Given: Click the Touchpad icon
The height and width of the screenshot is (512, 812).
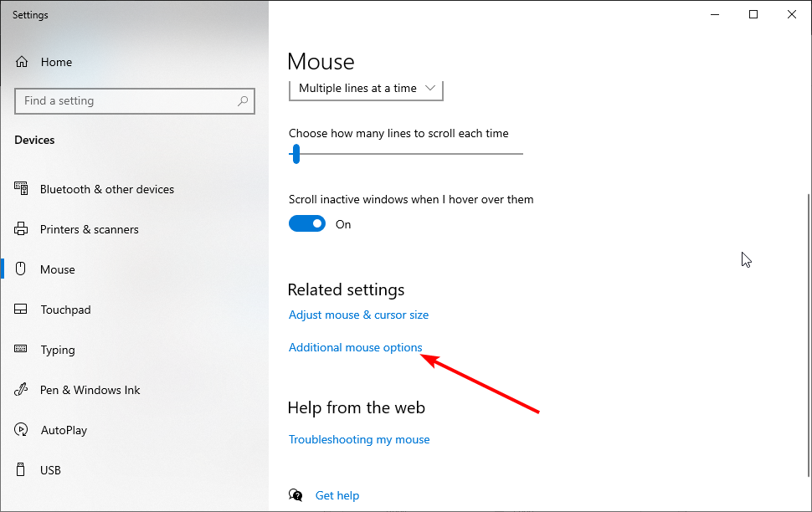Looking at the screenshot, I should 21,309.
